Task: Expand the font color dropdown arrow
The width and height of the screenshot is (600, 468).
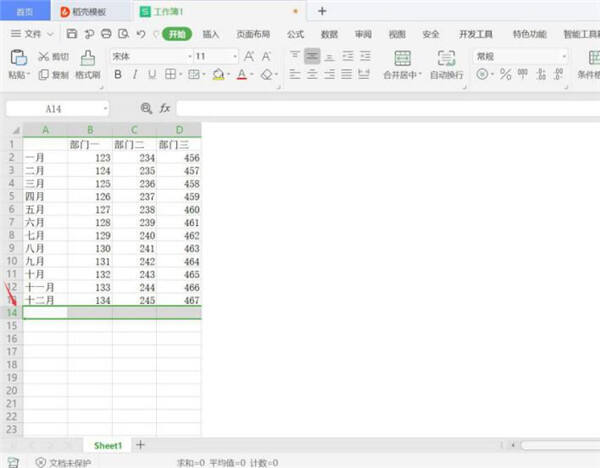Action: (252, 74)
